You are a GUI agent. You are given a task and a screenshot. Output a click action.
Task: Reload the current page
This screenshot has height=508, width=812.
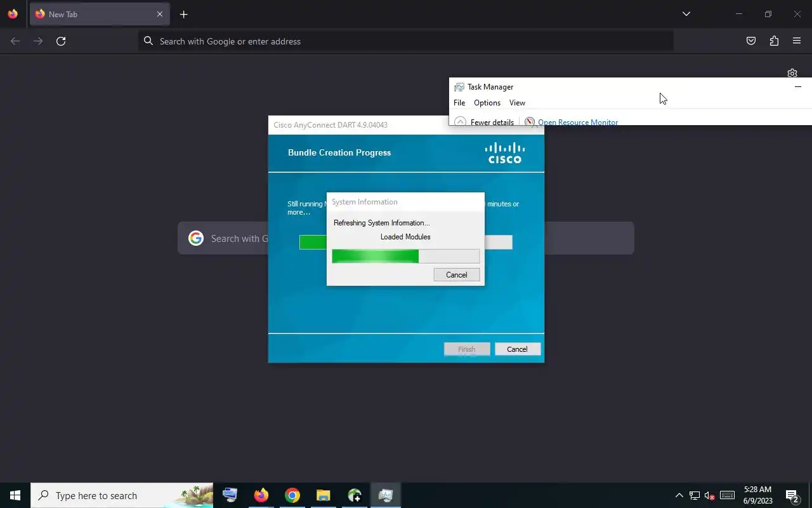(61, 41)
